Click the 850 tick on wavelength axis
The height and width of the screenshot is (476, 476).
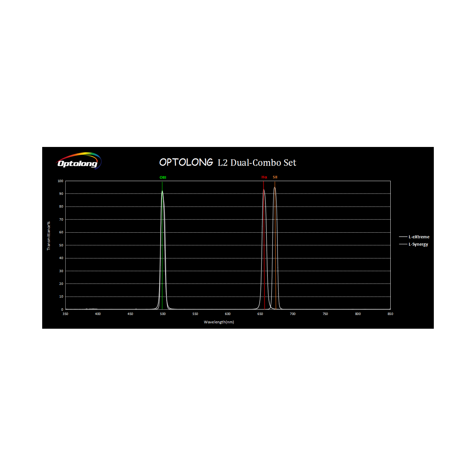390,314
